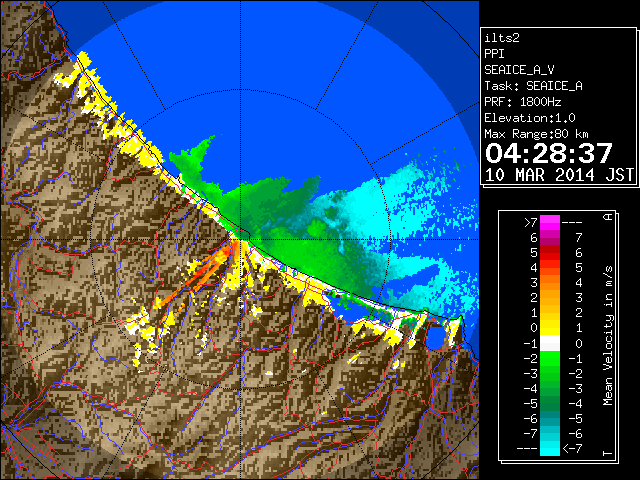
Task: Select the 'ilts2' site name text
Action: pyautogui.click(x=502, y=38)
